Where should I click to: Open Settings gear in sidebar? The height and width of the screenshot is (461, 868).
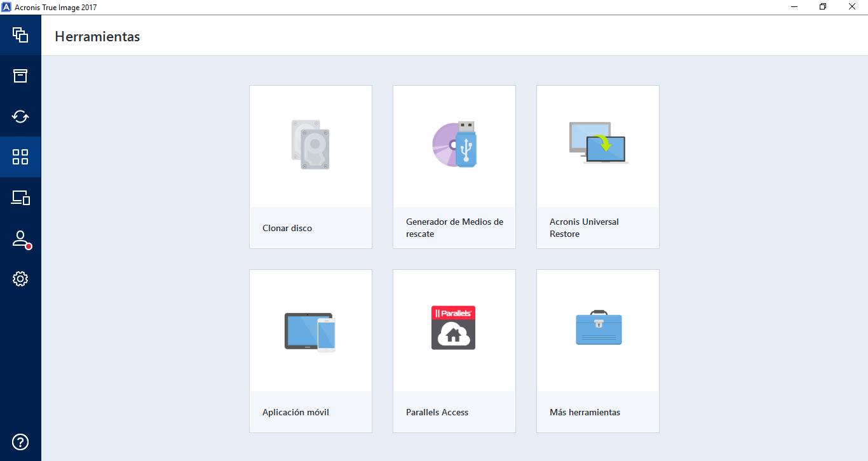[20, 279]
